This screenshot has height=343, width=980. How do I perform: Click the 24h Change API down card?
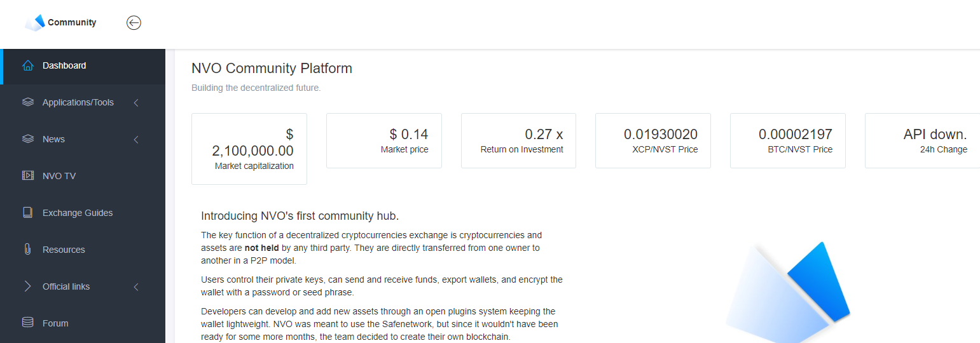(x=922, y=141)
